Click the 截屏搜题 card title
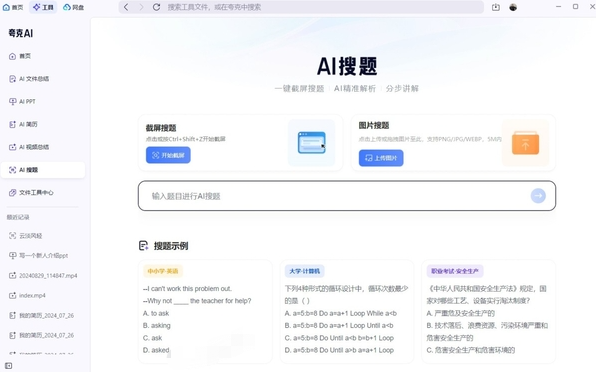This screenshot has width=596, height=372. (x=161, y=128)
